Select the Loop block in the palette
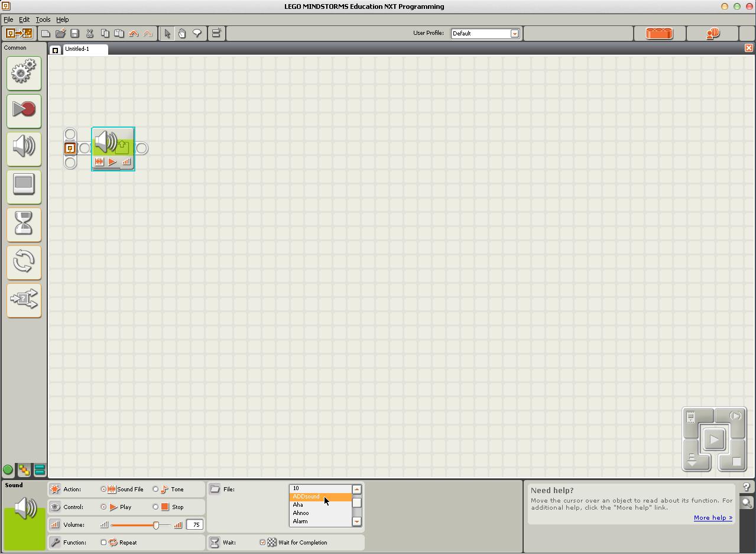Screen dimensions: 756x554 pyautogui.click(x=24, y=262)
